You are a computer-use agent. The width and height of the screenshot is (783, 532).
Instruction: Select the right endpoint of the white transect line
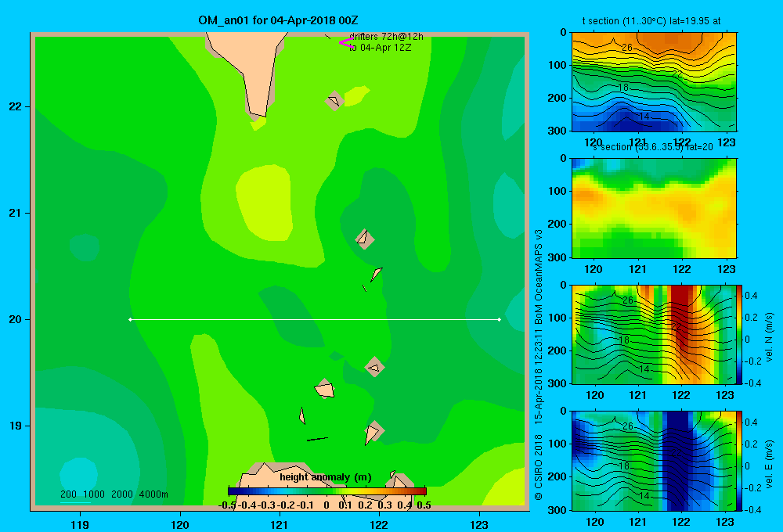[x=500, y=319]
